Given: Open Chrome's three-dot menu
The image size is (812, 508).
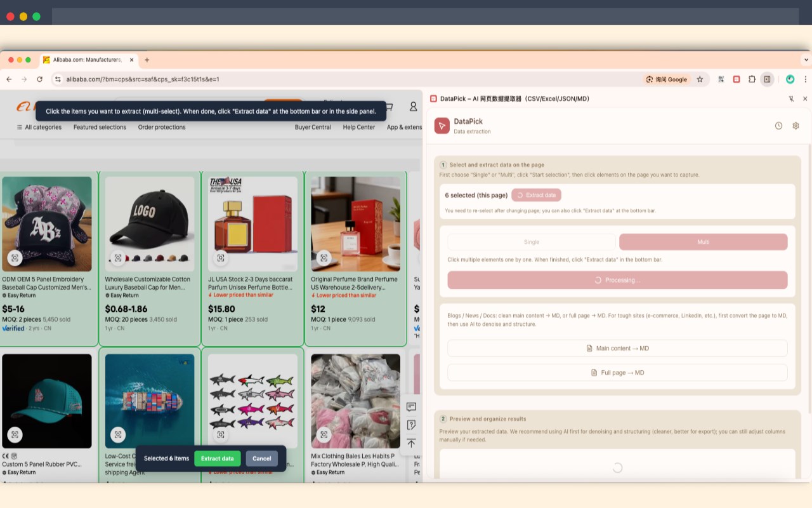Looking at the screenshot, I should click(x=805, y=79).
